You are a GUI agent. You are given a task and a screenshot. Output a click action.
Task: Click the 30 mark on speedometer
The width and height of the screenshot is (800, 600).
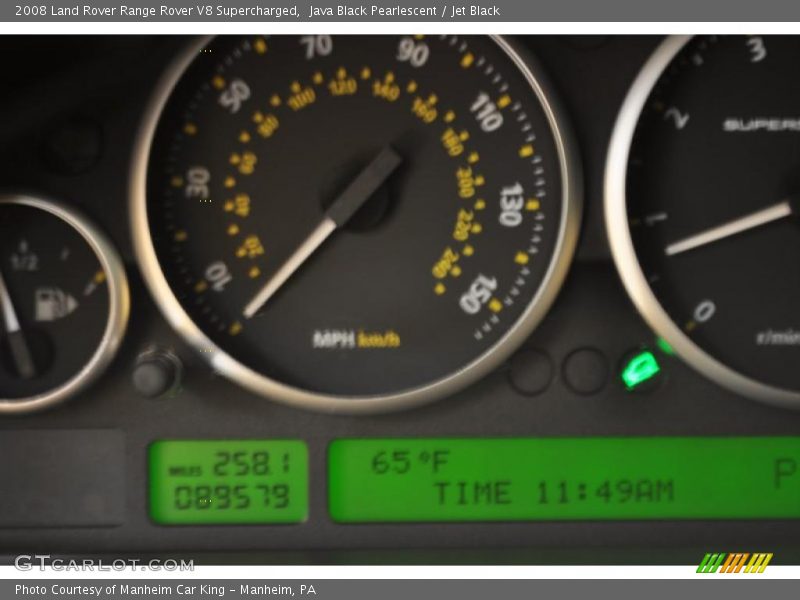point(198,182)
